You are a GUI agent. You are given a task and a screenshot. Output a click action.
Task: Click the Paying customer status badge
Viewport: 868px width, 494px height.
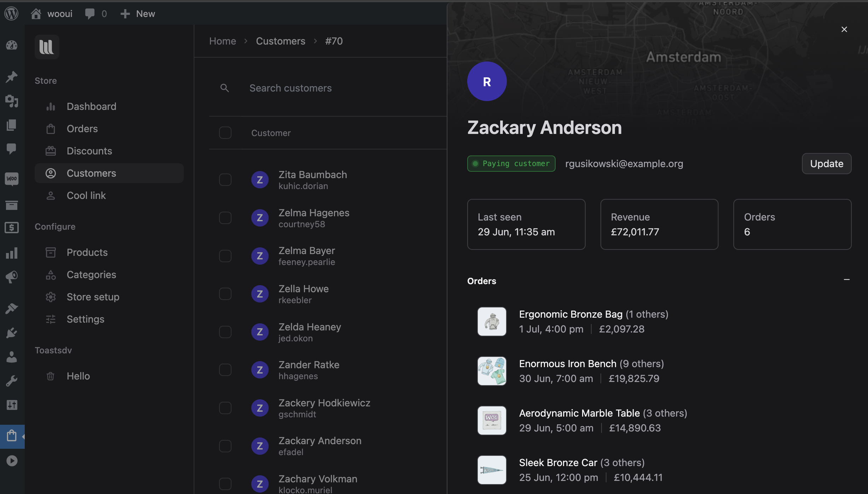[x=511, y=163]
